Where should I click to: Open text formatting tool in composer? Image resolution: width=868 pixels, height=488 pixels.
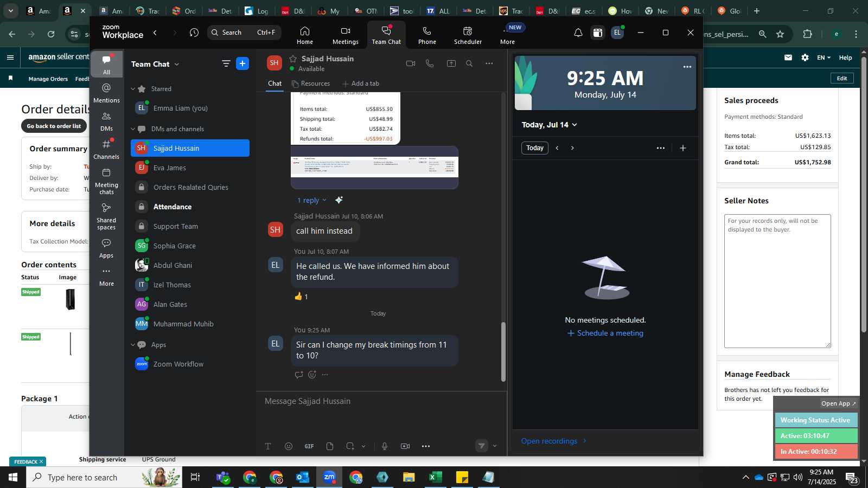point(268,446)
